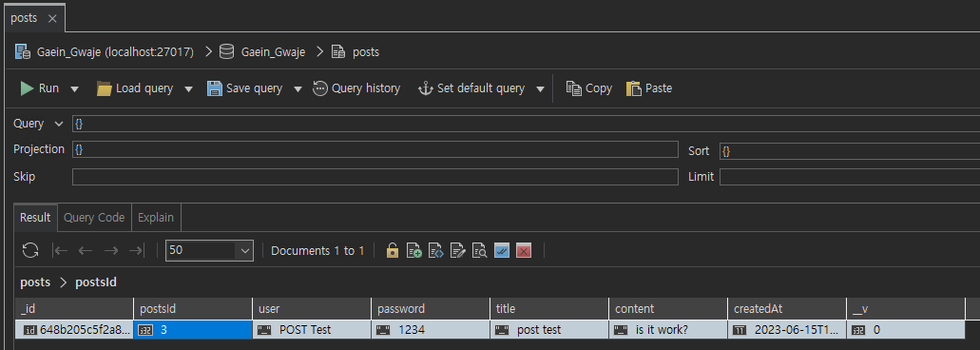980x350 pixels.
Task: Expand the Set default query dropdown arrow
Action: [540, 89]
